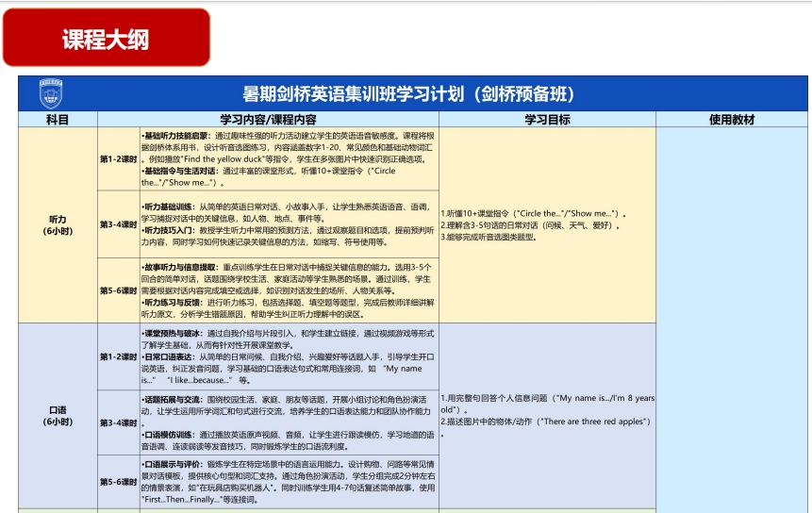
Task: Click the "基础听力技能启蒙" content cell
Action: point(288,158)
